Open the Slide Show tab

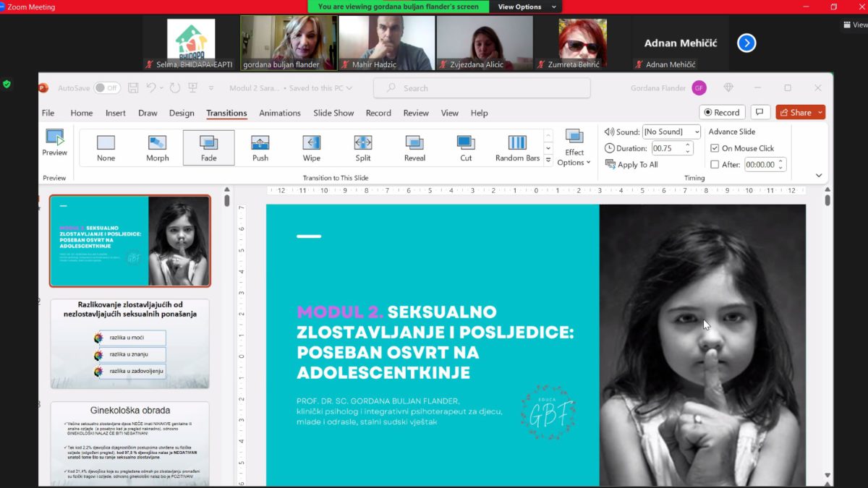[333, 113]
